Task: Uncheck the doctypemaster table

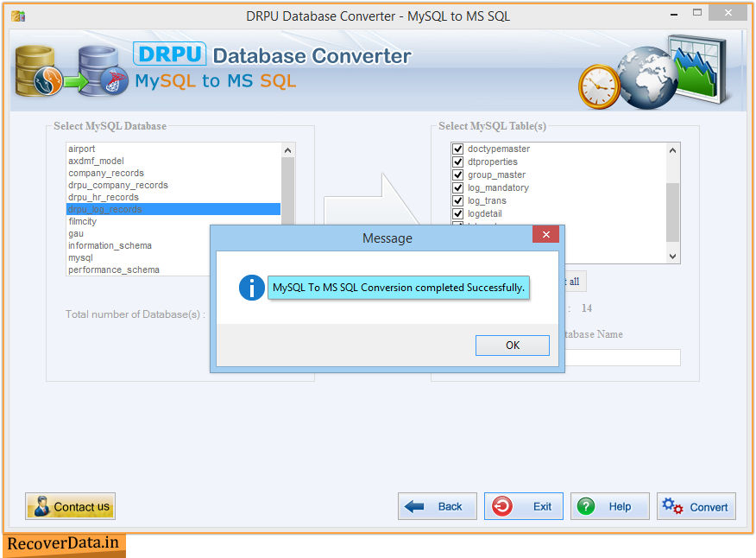Action: [458, 149]
